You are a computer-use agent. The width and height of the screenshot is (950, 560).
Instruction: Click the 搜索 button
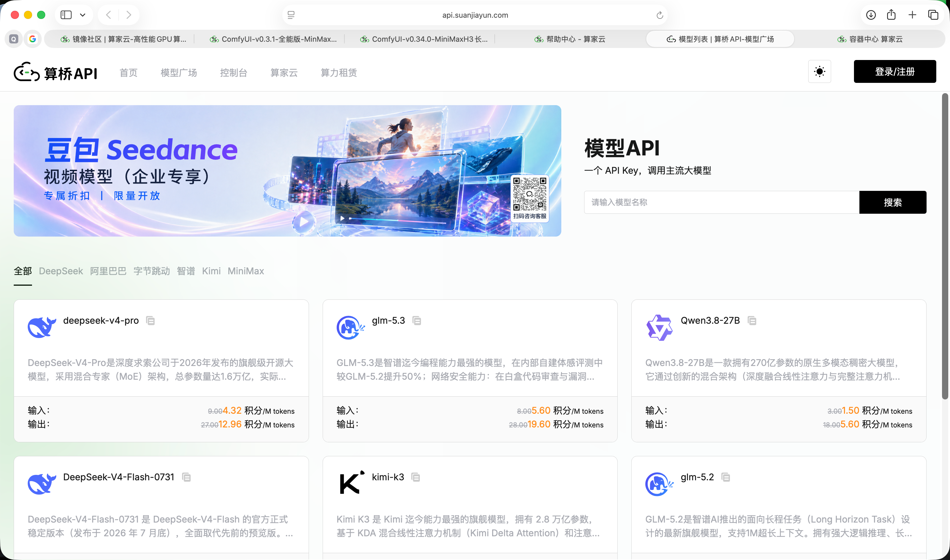coord(893,202)
